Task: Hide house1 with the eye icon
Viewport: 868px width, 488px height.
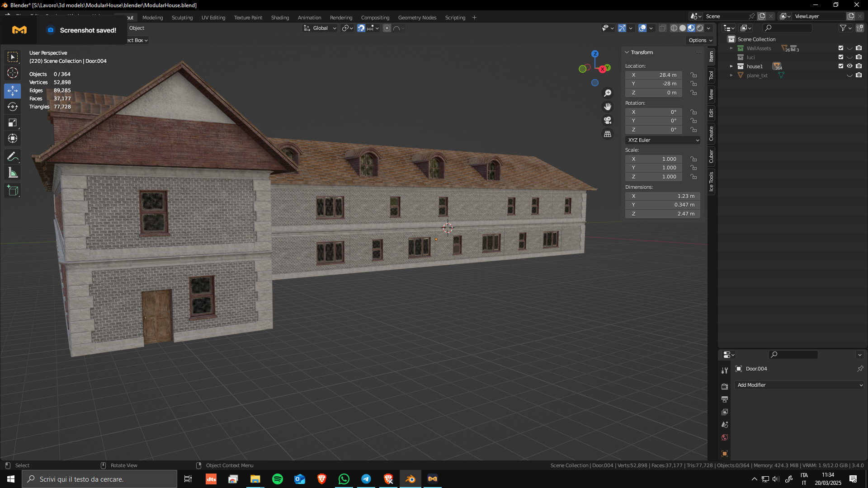Action: 849,66
